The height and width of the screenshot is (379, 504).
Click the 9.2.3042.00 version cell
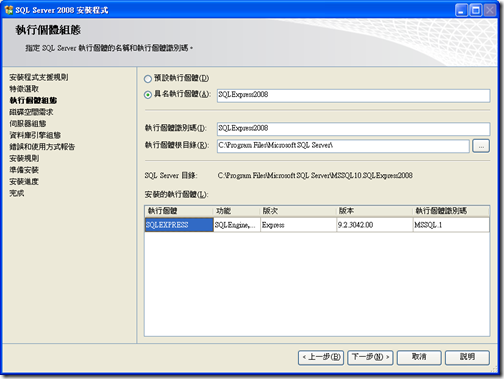point(375,225)
